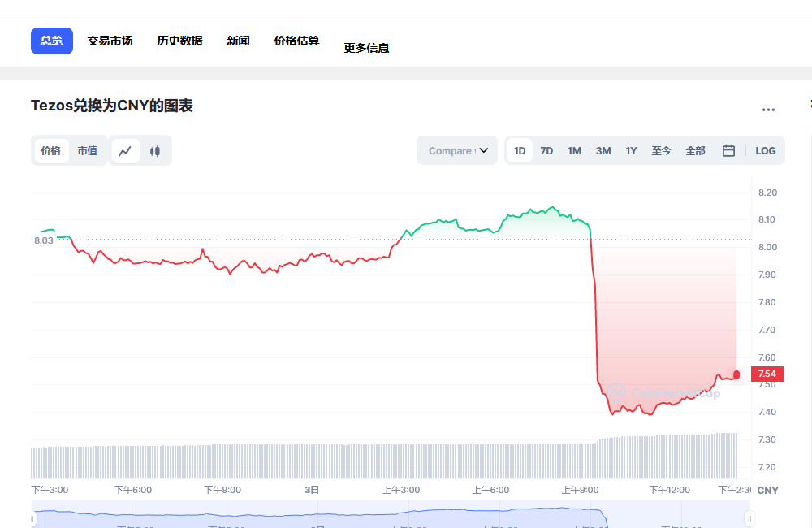Screen dimensions: 812x528
Task: Open the 交易市场 tab
Action: [x=110, y=41]
